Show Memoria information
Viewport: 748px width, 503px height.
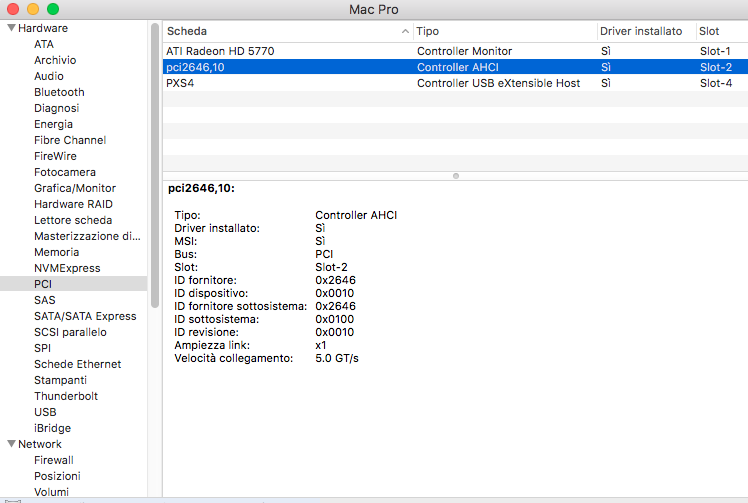pyautogui.click(x=56, y=252)
